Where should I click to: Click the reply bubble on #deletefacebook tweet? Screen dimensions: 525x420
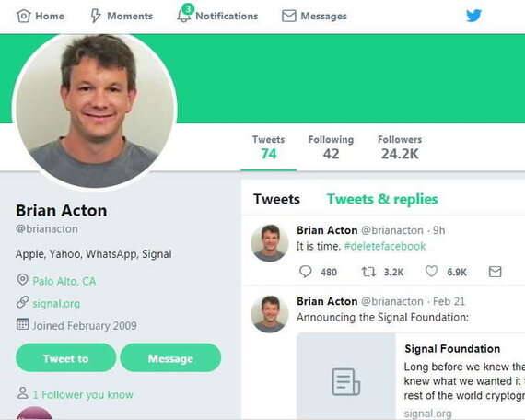pos(305,272)
